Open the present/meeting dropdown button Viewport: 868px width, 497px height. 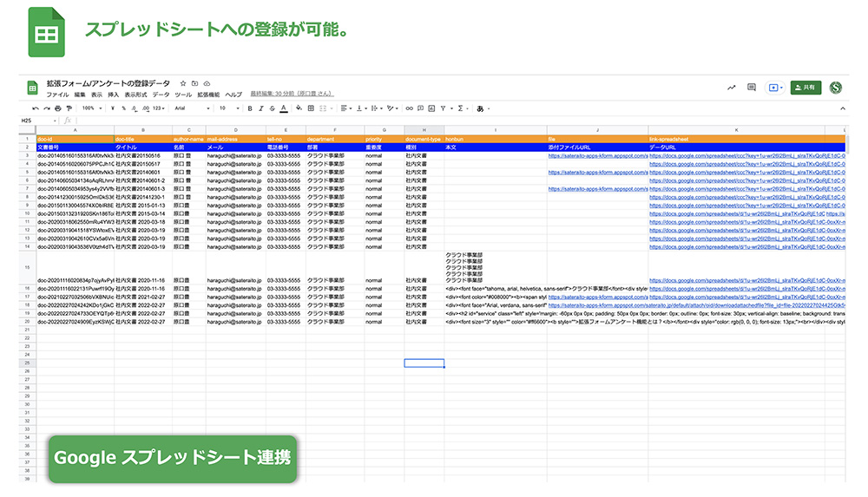[774, 88]
